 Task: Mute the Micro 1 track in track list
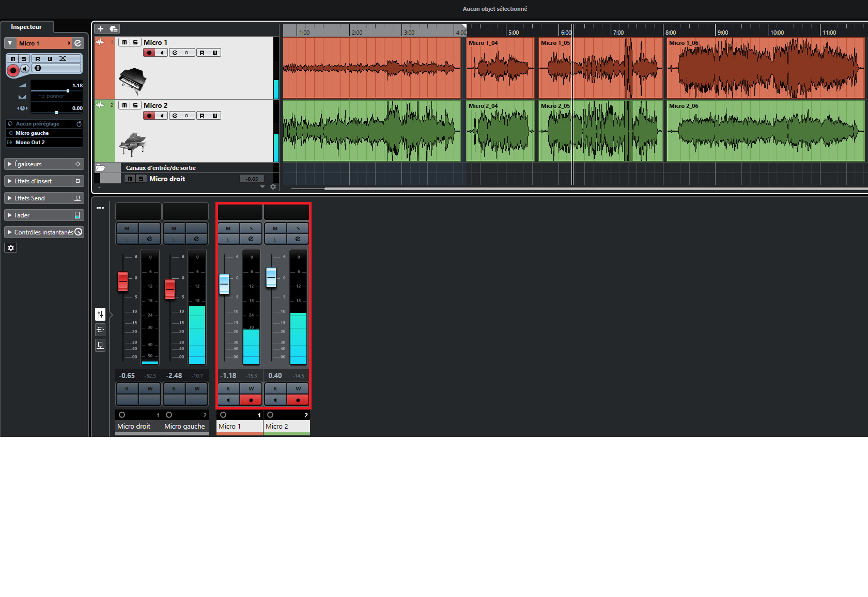click(124, 42)
